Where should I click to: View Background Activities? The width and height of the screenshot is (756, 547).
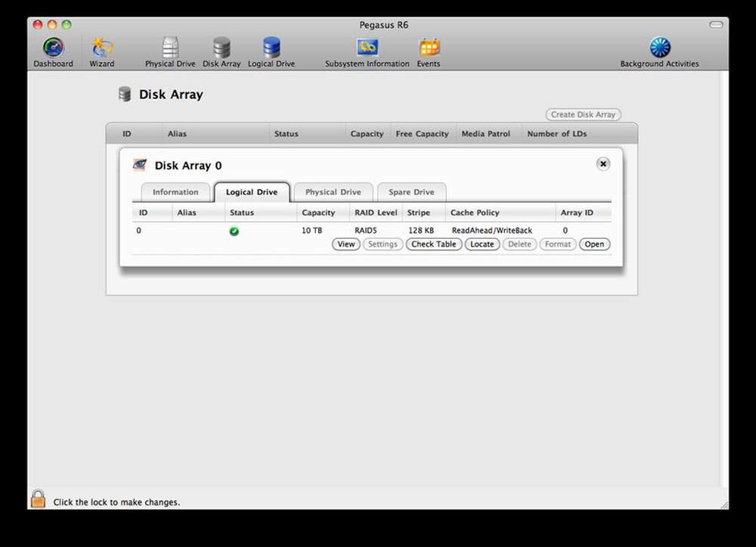pos(659,52)
